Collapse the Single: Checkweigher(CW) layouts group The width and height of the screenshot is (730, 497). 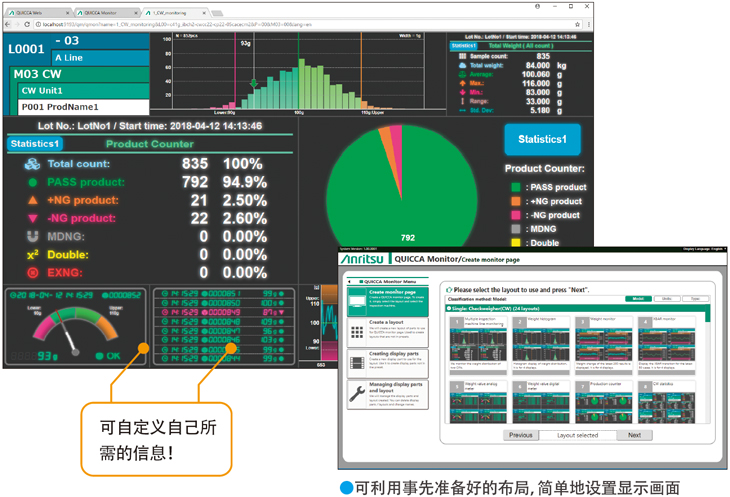pyautogui.click(x=449, y=309)
